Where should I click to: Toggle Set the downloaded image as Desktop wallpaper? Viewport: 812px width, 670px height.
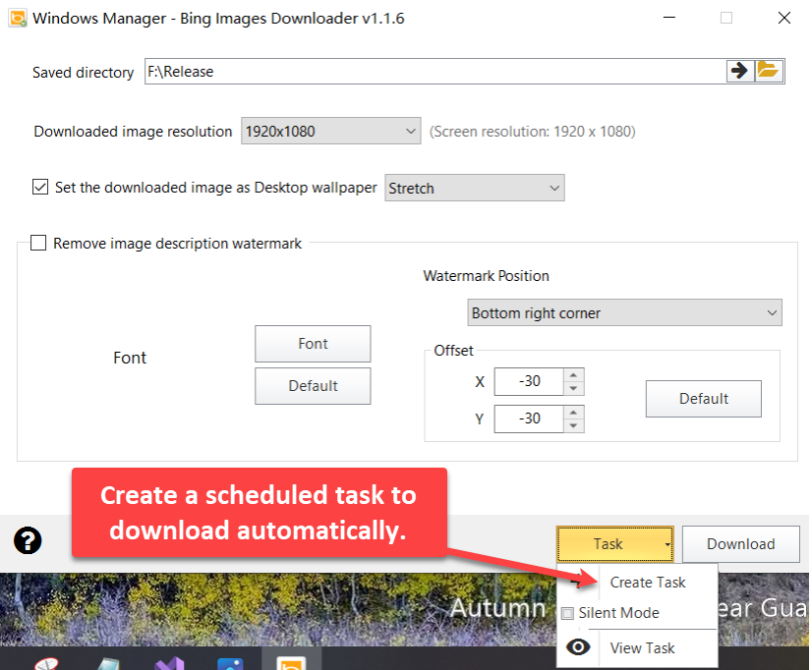[x=40, y=187]
